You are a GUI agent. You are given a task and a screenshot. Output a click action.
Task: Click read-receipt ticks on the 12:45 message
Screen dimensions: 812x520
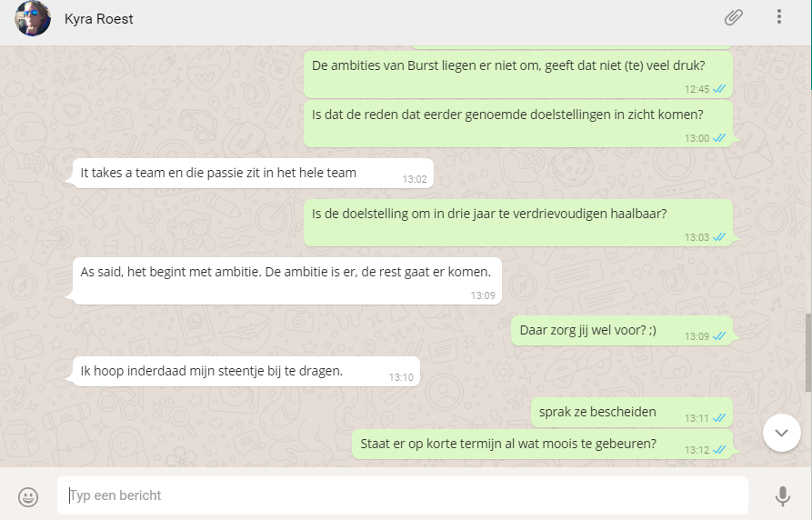tap(718, 89)
